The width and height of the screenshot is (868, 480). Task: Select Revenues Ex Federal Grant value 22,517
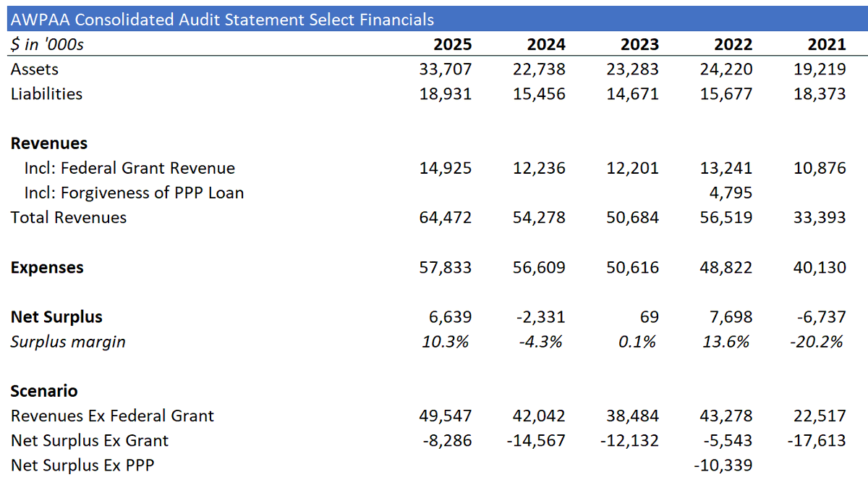click(x=820, y=416)
